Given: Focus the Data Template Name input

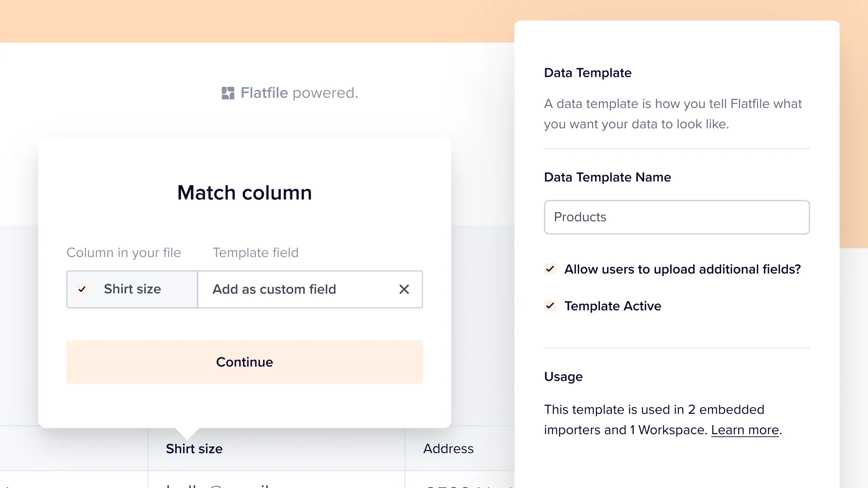Looking at the screenshot, I should point(676,217).
